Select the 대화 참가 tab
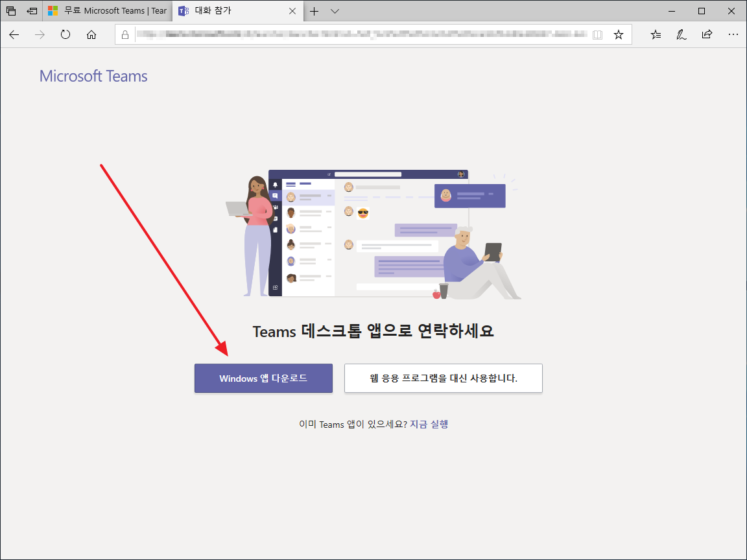Viewport: 747px width, 560px height. 237,10
